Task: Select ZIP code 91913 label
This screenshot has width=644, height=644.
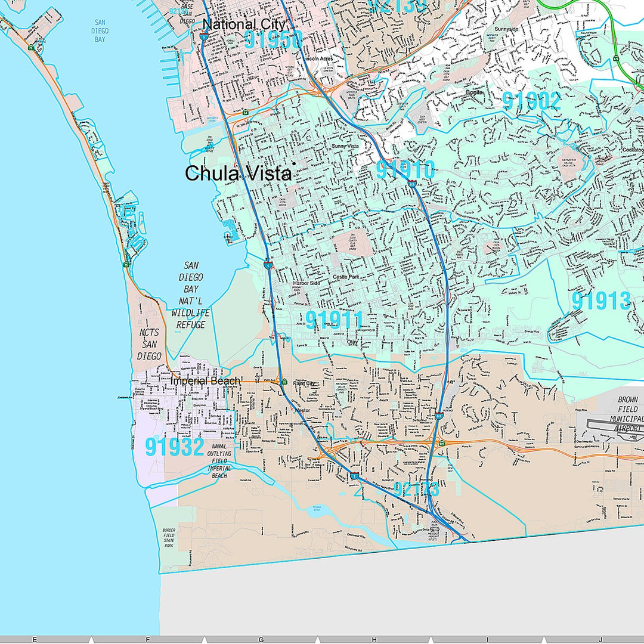Action: [601, 301]
